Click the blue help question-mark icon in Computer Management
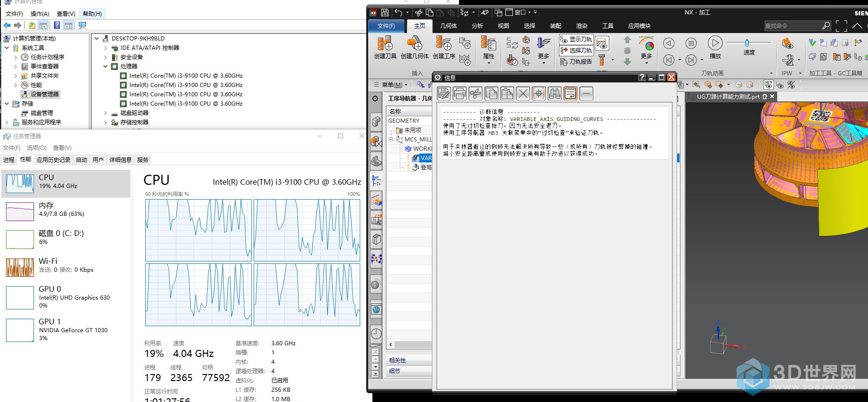The height and width of the screenshot is (402, 868). pyautogui.click(x=57, y=25)
